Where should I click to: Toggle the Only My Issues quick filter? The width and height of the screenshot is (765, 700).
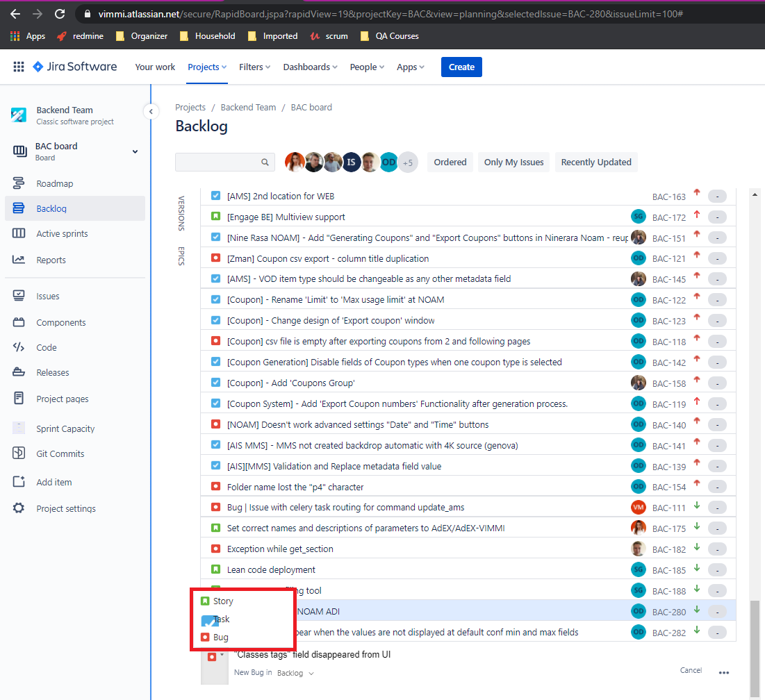pyautogui.click(x=513, y=162)
